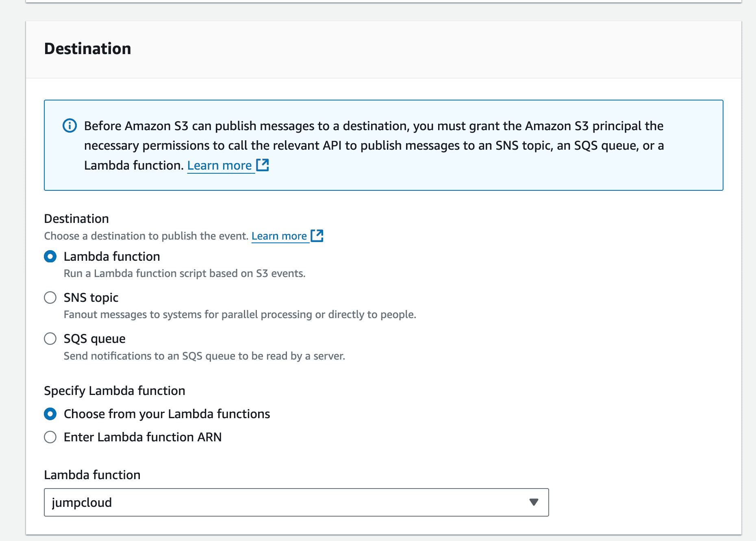756x541 pixels.
Task: Click the "Specify Lambda function" section label
Action: pos(114,391)
